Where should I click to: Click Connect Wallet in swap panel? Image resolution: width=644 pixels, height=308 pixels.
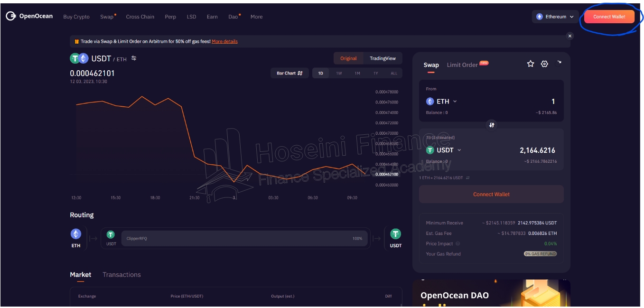tap(491, 194)
